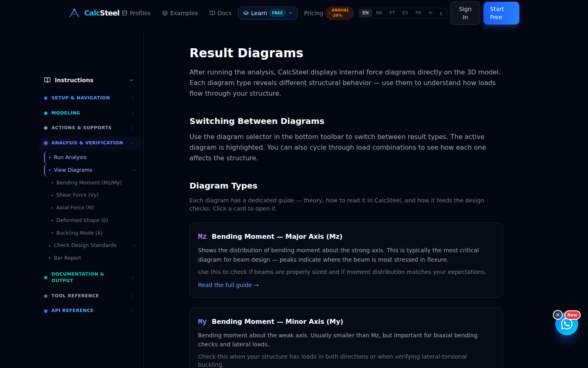Click the book icon beside Instructions
Viewport: 588px width, 368px height.
[47, 80]
